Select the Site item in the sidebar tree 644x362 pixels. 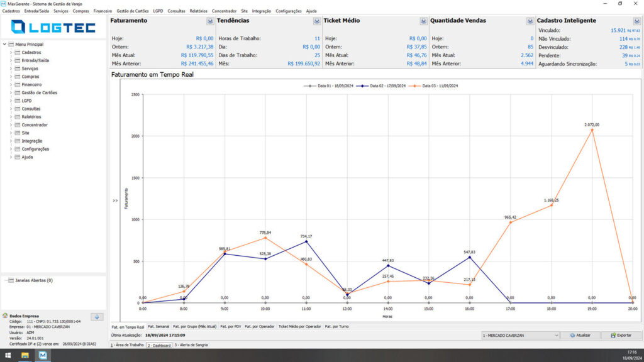point(25,133)
